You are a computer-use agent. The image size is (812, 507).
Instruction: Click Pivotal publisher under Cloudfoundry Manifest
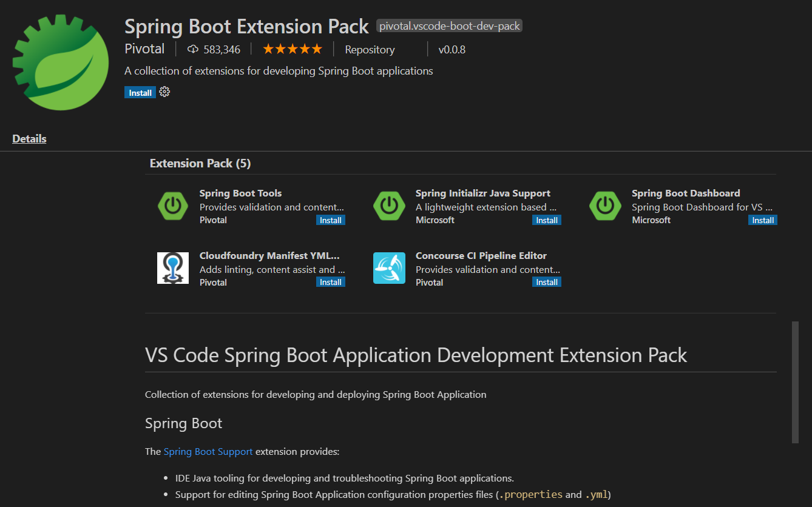pos(213,282)
